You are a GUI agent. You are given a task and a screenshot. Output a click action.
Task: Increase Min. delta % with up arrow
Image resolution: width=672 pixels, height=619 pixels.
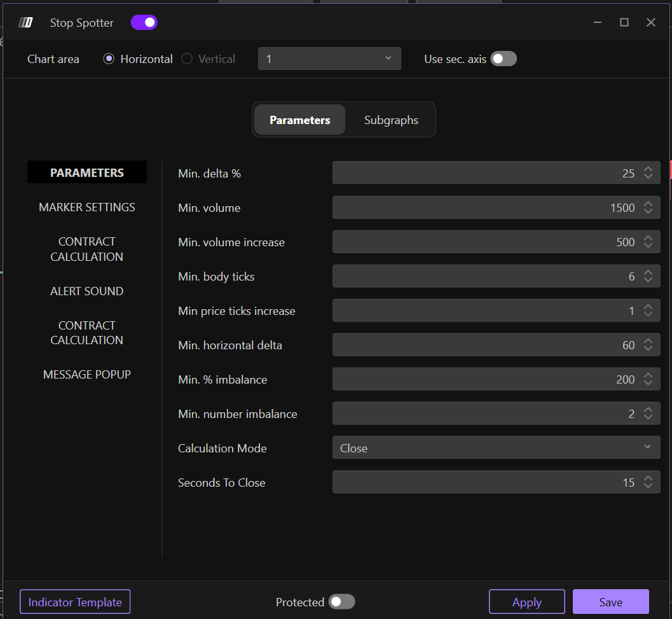pos(648,169)
